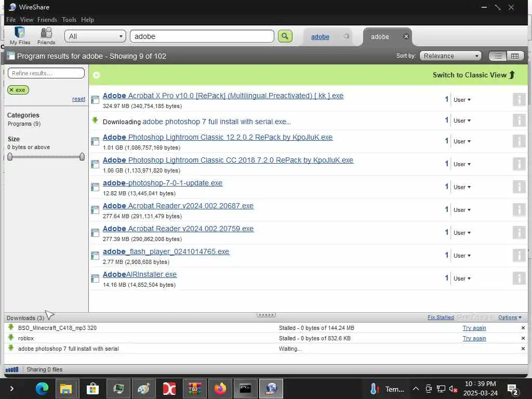
Task: Click the Refine results field
Action: (46, 73)
